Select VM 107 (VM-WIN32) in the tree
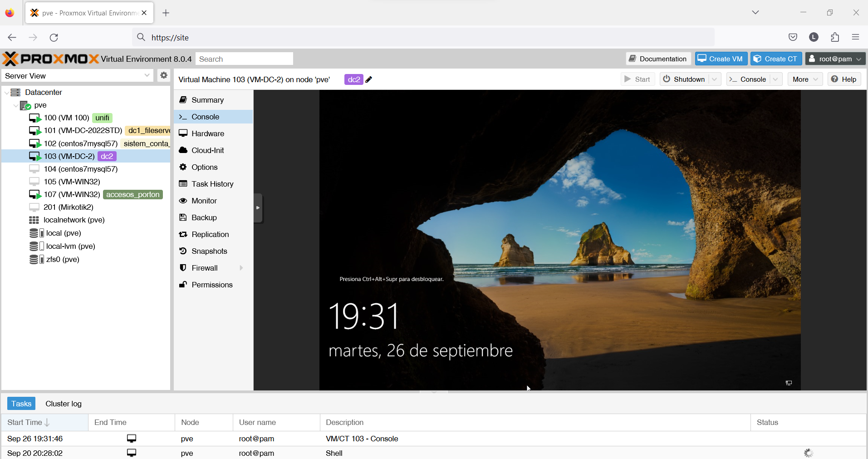This screenshot has width=868, height=459. tap(86, 194)
